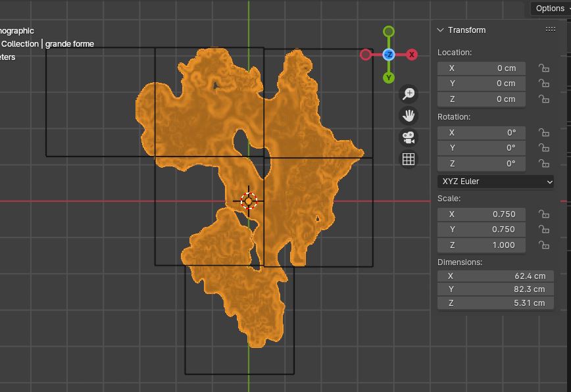Click the Location Z value field
This screenshot has width=571, height=392.
[x=482, y=99]
